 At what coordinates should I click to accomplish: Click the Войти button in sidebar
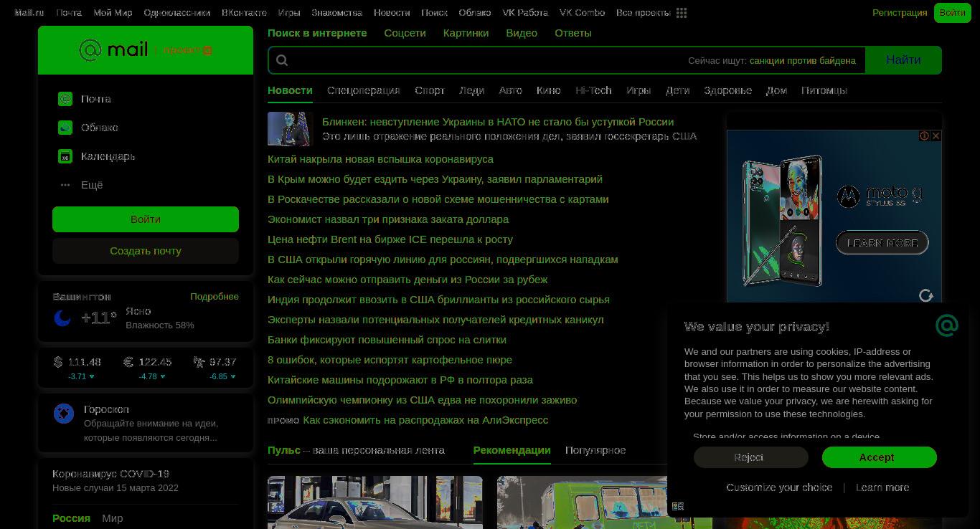pyautogui.click(x=146, y=219)
